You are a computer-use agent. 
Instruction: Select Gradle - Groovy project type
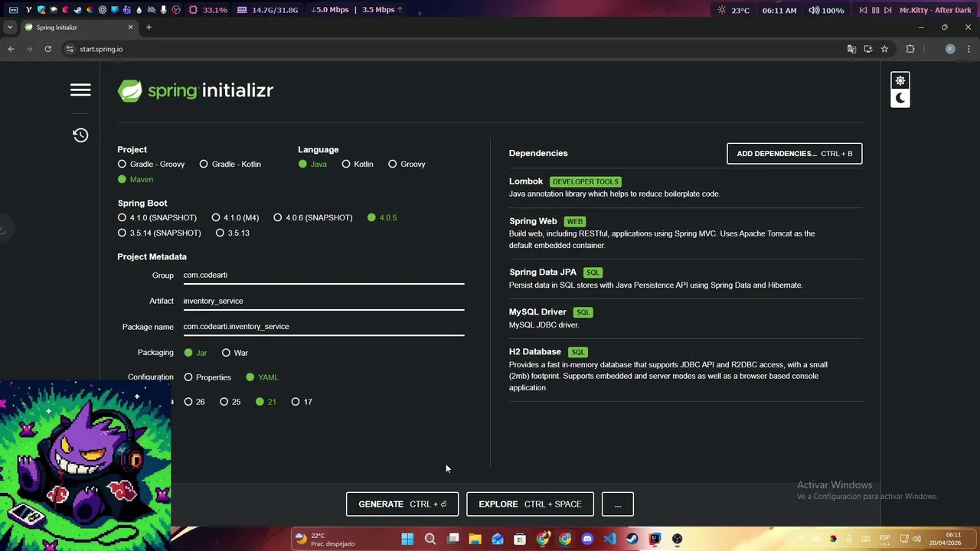tap(152, 164)
